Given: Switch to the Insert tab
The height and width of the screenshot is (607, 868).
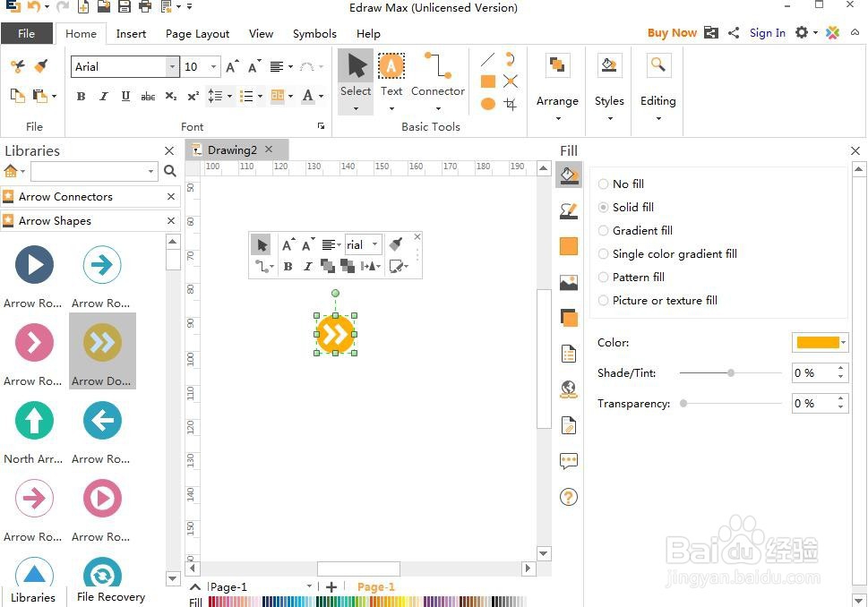Looking at the screenshot, I should (131, 34).
